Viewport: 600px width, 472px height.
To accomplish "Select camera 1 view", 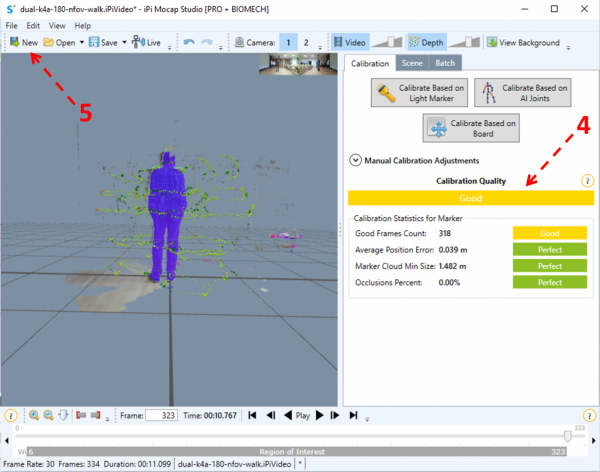I will [x=288, y=42].
